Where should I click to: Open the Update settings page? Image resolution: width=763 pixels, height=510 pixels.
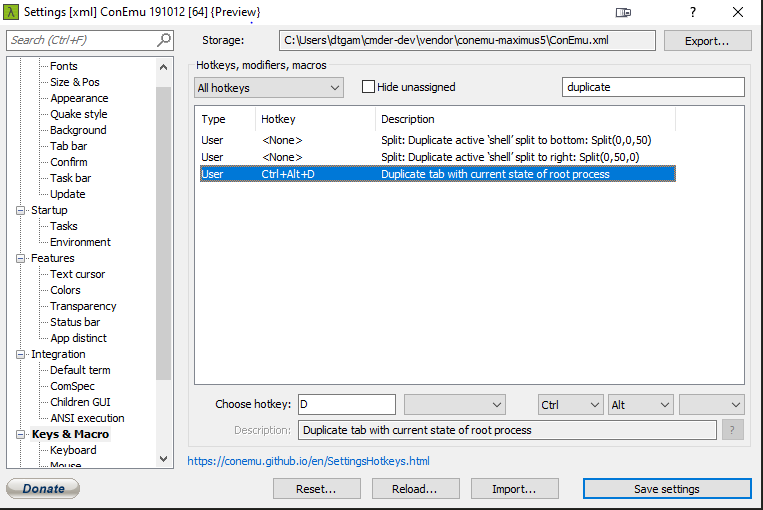point(68,194)
